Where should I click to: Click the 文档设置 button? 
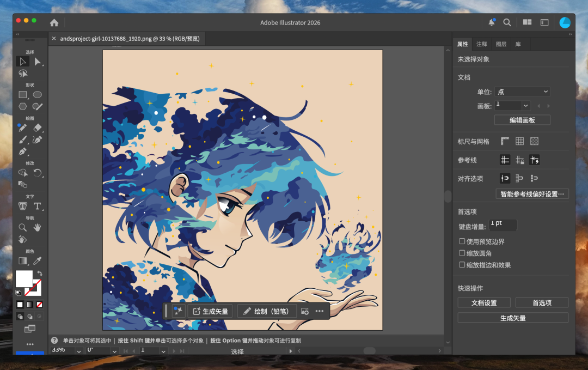click(484, 302)
